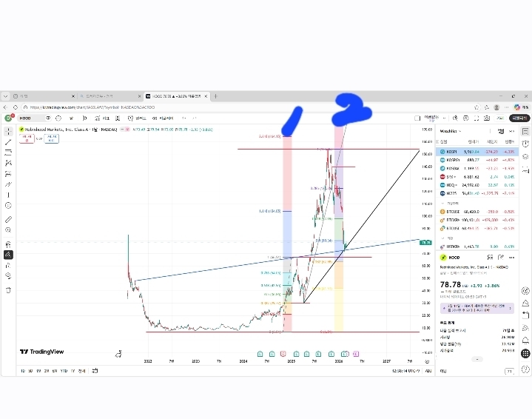Choose the brush drawing tool

[x=8, y=184]
